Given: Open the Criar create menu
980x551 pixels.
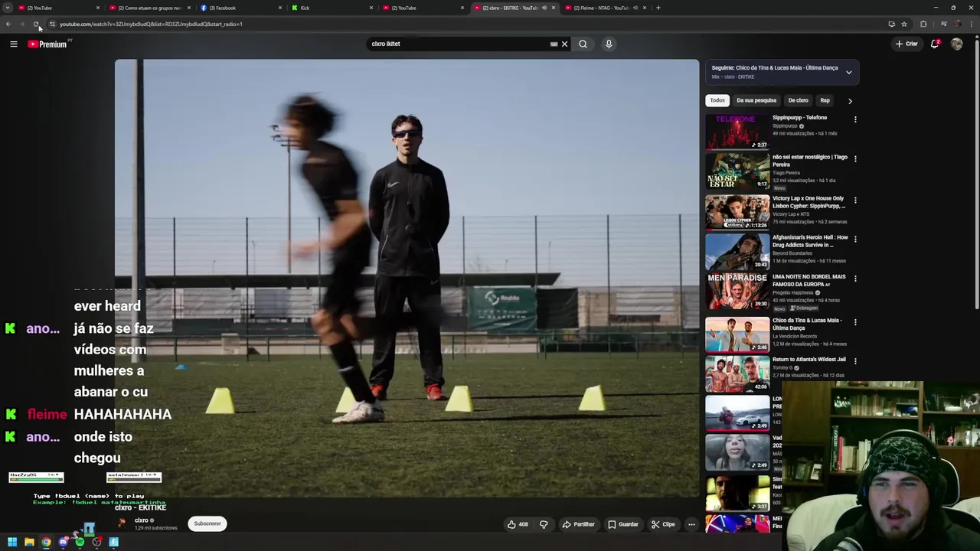Looking at the screenshot, I should click(x=906, y=44).
